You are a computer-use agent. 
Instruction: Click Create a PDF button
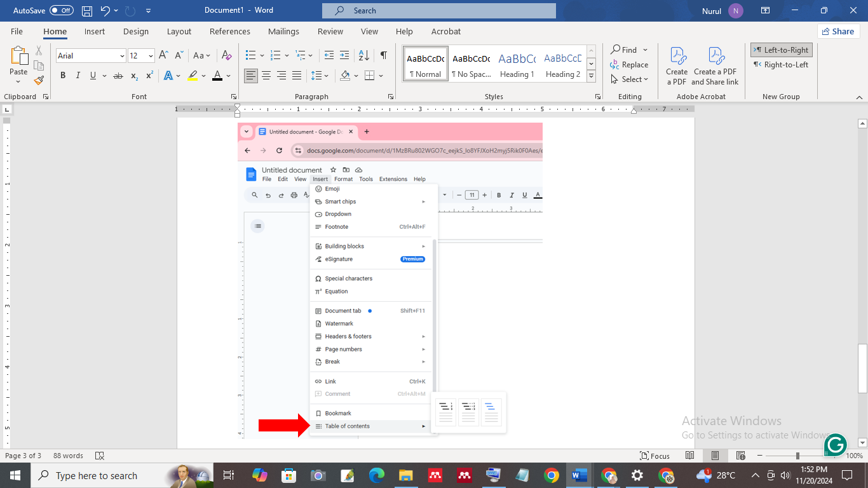tap(677, 66)
